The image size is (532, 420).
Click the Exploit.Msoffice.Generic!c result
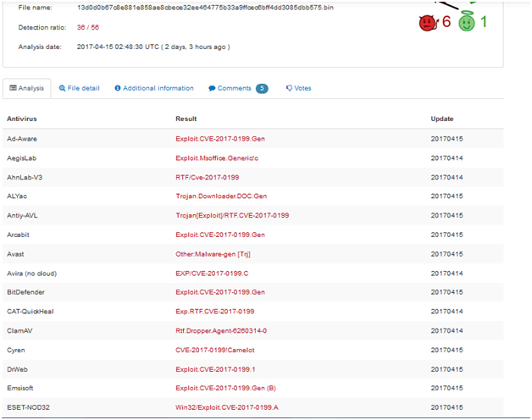point(217,158)
